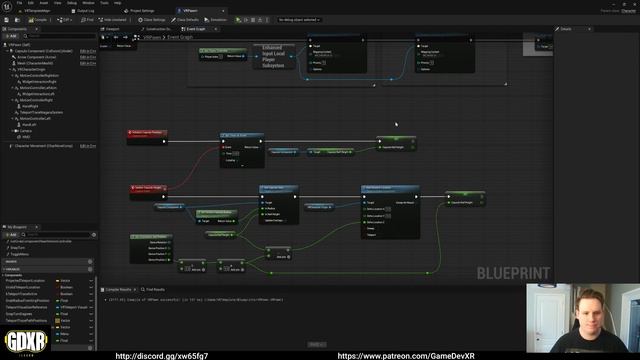Click the graph navigate forward arrow
Image resolution: width=640 pixels, height=360 pixels.
pyautogui.click(x=125, y=37)
